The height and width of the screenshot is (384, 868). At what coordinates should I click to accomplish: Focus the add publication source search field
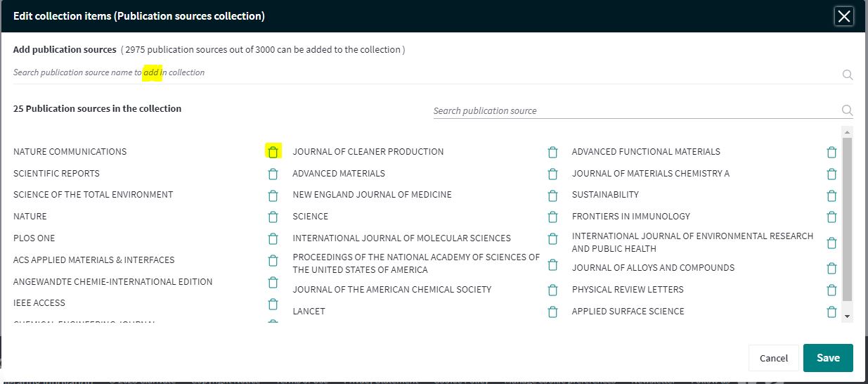tap(425, 72)
